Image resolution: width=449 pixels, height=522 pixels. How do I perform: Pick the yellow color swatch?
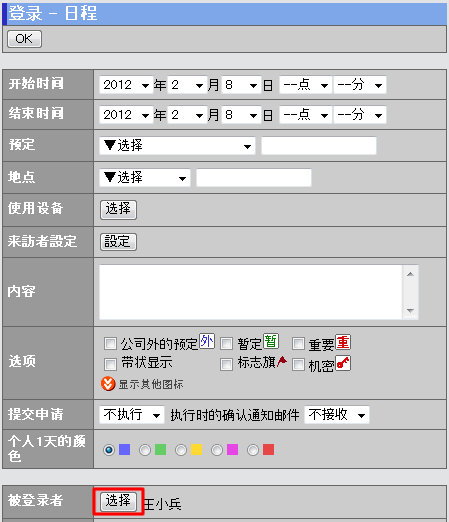click(x=196, y=450)
